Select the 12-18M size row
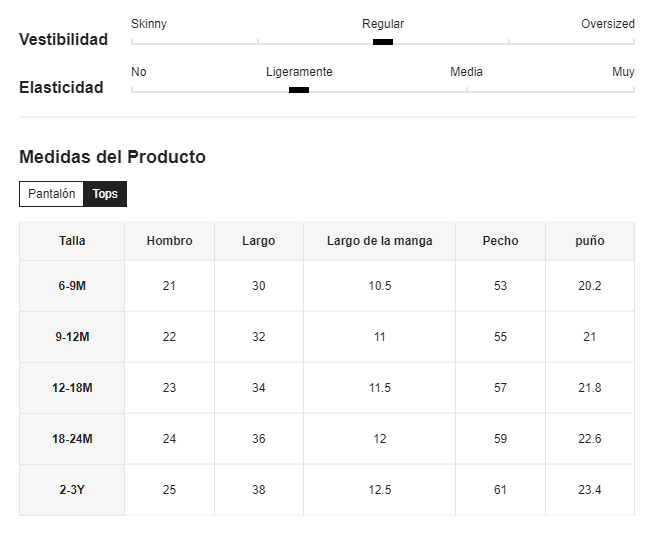This screenshot has width=670, height=541. 327,388
